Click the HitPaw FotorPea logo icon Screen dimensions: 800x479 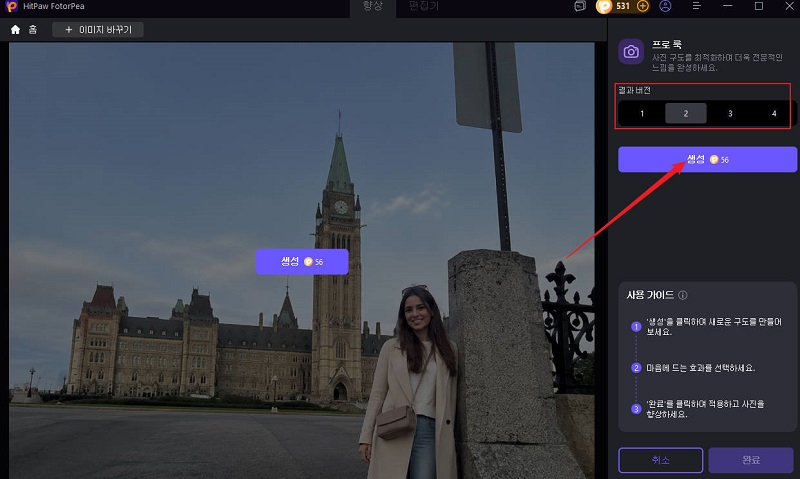click(11, 6)
